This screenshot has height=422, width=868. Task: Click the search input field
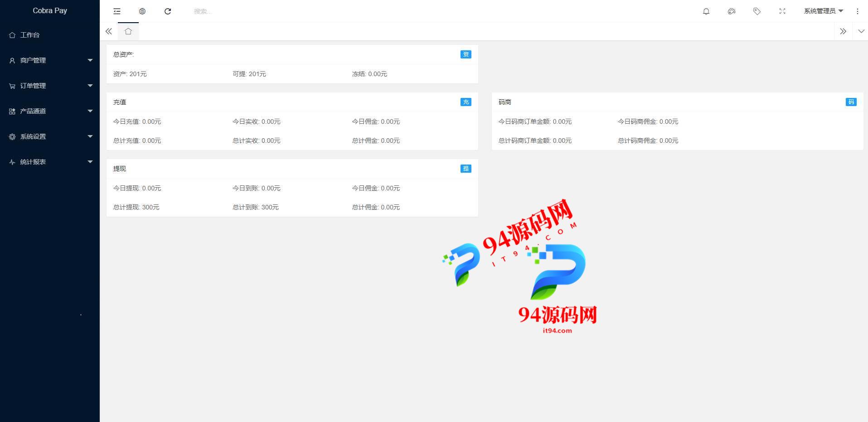(x=236, y=11)
